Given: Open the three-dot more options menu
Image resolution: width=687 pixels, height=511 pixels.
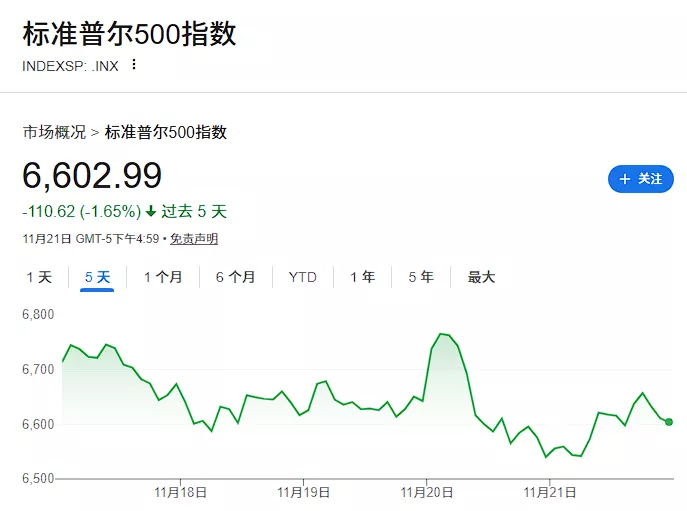Looking at the screenshot, I should [x=134, y=65].
